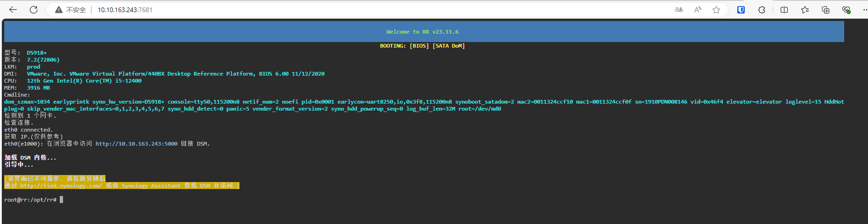Click the root=/dev/md0 parameter text
Image resolution: width=868 pixels, height=224 pixels.
click(480, 109)
